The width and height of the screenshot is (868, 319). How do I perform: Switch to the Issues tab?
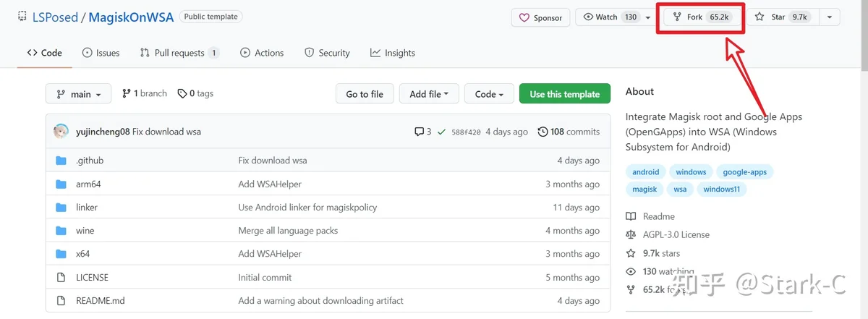click(101, 53)
